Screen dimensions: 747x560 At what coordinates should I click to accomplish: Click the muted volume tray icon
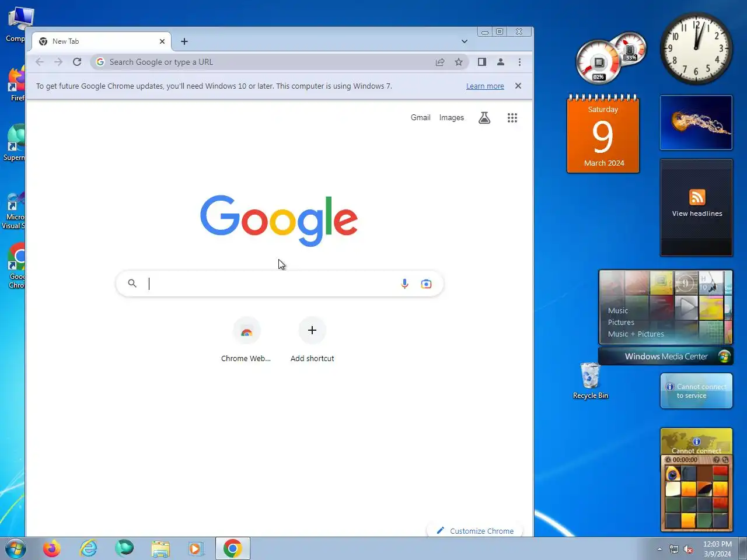(x=689, y=549)
